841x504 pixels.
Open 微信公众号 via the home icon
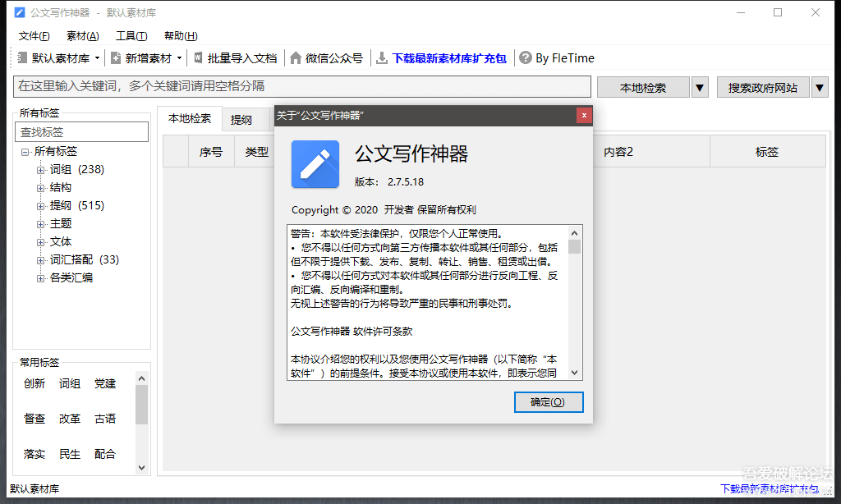point(296,58)
